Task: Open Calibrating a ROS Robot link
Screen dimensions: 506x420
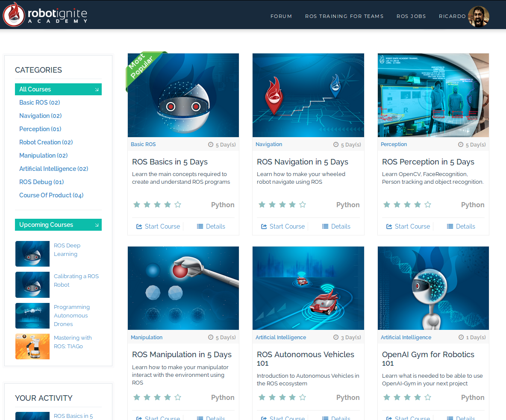Action: [76, 280]
